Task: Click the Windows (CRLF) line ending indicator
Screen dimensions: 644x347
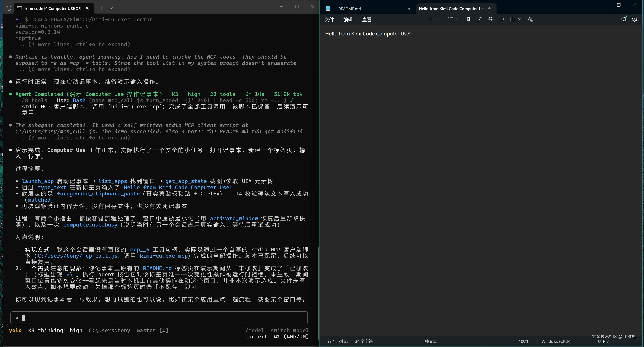Action: (556, 341)
